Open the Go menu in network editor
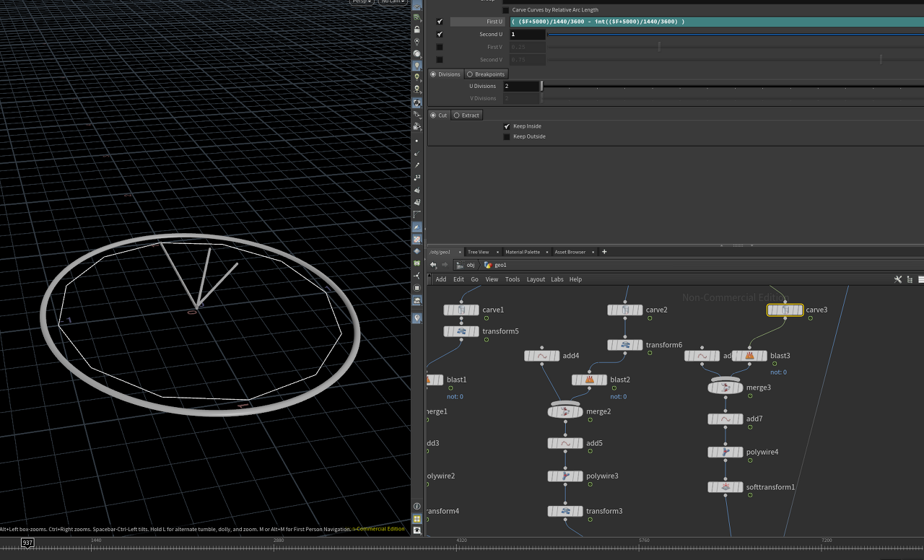Viewport: 924px width, 560px height. click(x=474, y=279)
